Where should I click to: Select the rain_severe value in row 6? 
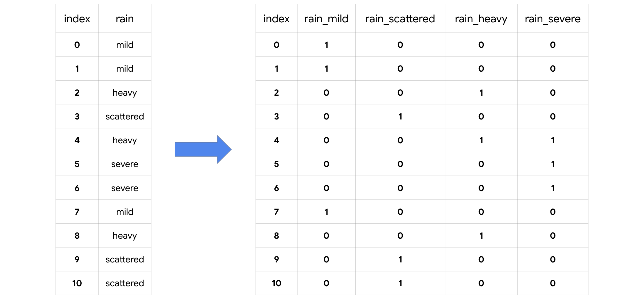pos(553,188)
